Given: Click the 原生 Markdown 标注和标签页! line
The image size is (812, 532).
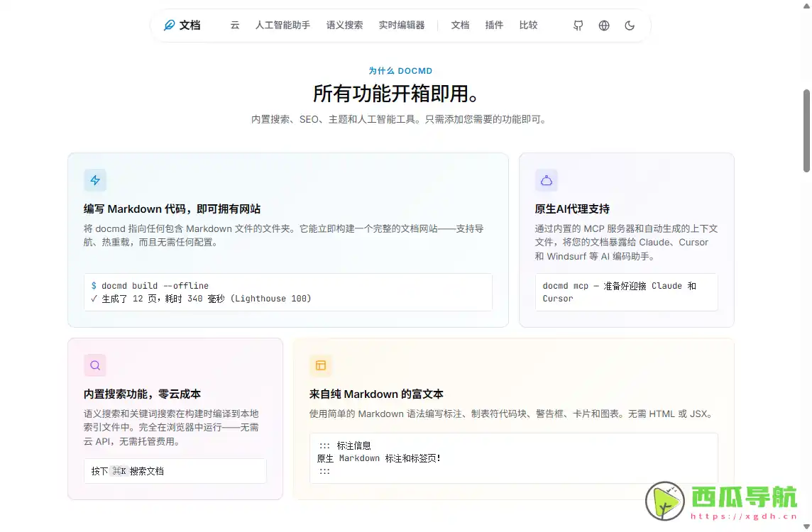Looking at the screenshot, I should click(378, 458).
